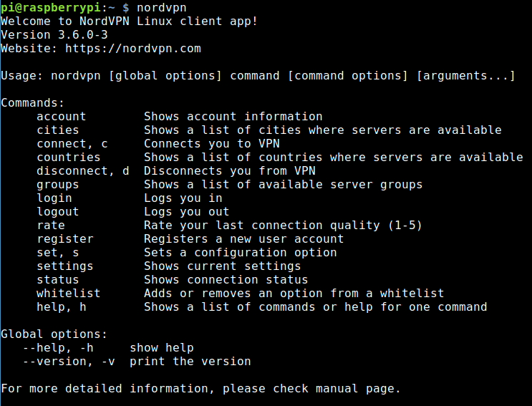The image size is (532, 406).
Task: Click the typed 'nordvpn' command
Action: coord(162,8)
